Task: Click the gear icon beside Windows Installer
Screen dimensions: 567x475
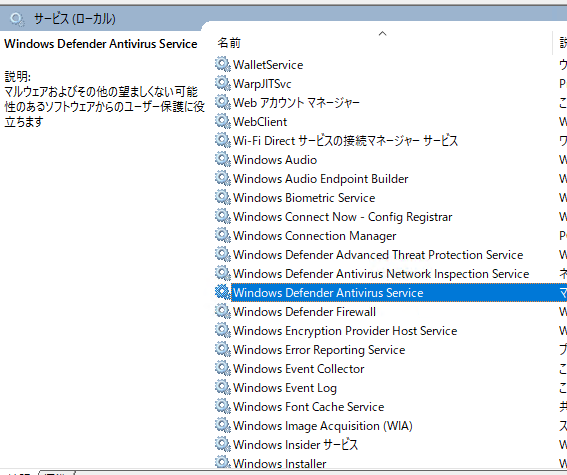Action: click(x=223, y=462)
